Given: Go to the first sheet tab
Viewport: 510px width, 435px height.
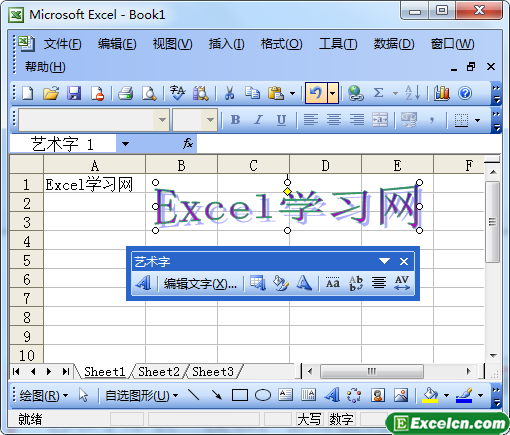Looking at the screenshot, I should click(16, 371).
